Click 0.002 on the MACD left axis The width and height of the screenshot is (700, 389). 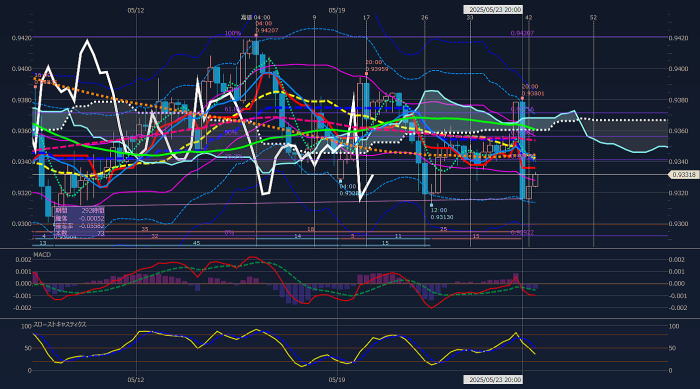tap(23, 259)
